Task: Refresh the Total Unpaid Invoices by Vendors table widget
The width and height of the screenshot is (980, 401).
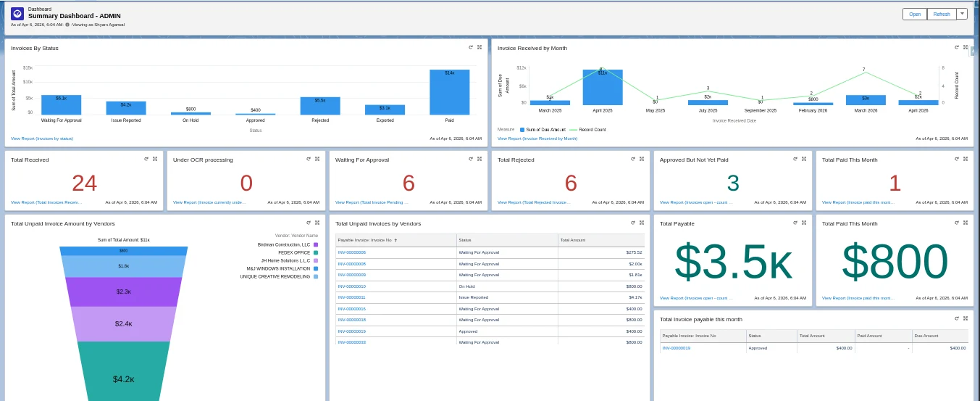Action: (633, 223)
